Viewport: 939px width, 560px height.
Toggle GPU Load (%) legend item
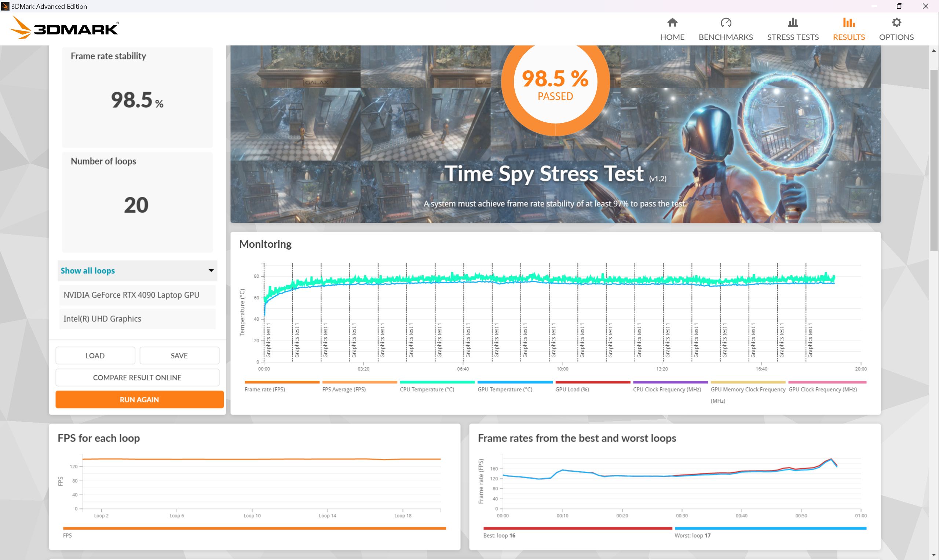click(x=592, y=386)
